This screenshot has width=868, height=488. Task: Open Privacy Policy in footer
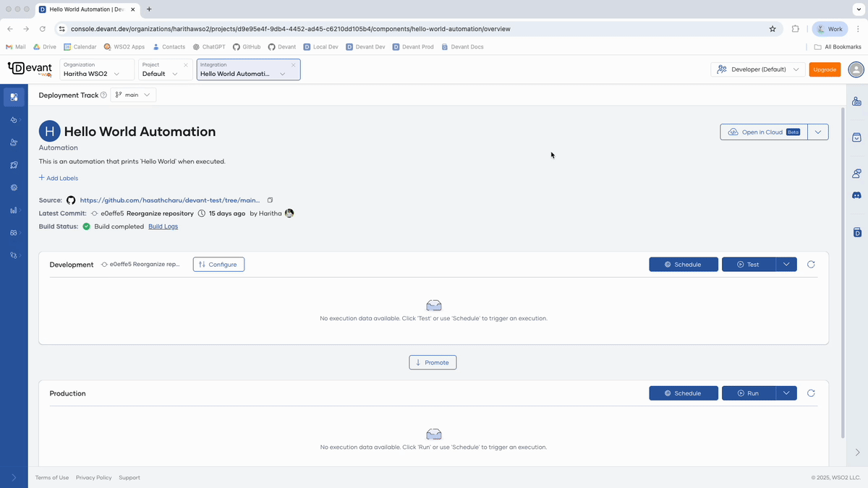point(94,478)
